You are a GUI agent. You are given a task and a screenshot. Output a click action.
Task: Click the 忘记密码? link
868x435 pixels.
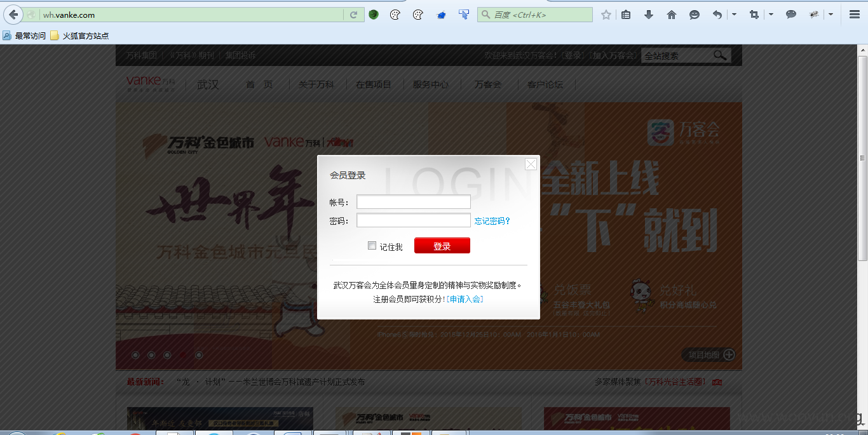point(492,221)
